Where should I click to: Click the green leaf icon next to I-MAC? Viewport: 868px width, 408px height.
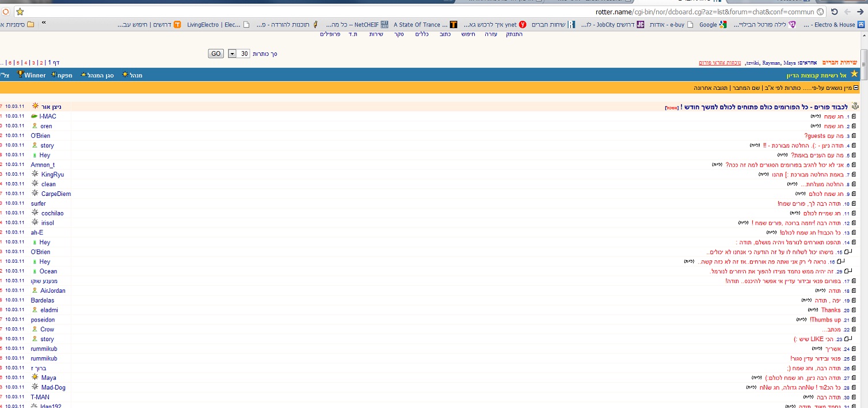click(35, 116)
